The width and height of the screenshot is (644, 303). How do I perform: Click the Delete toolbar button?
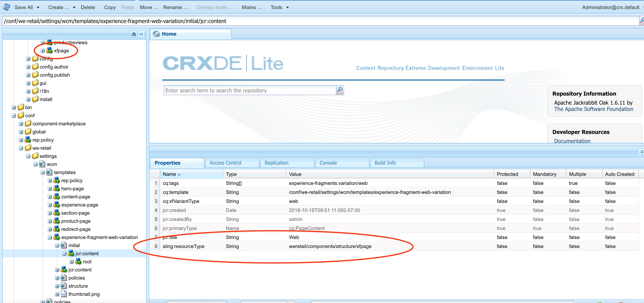[x=88, y=7]
